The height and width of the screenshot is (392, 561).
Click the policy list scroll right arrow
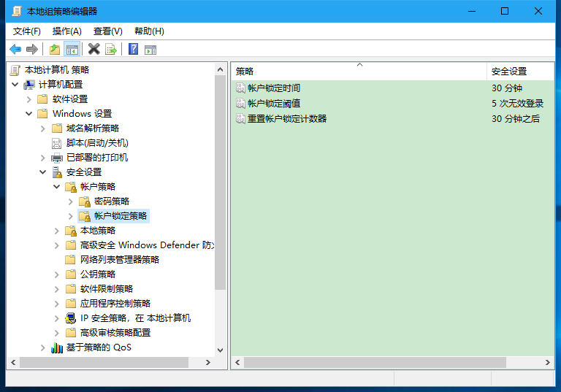548,362
